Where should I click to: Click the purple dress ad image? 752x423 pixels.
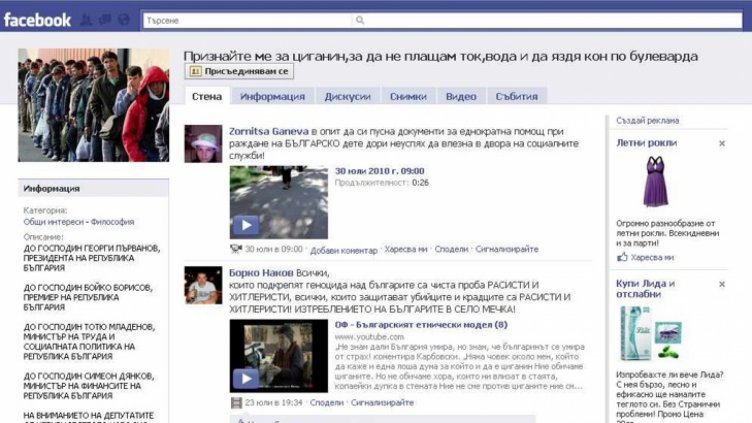click(x=655, y=182)
